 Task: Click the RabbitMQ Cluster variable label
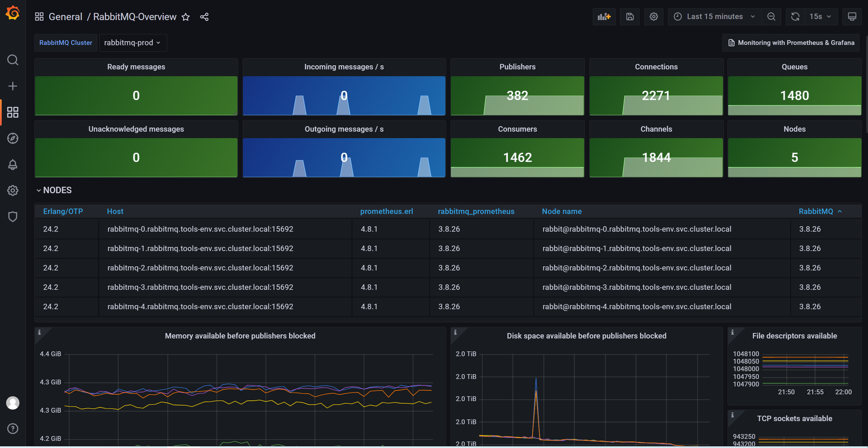coord(66,43)
